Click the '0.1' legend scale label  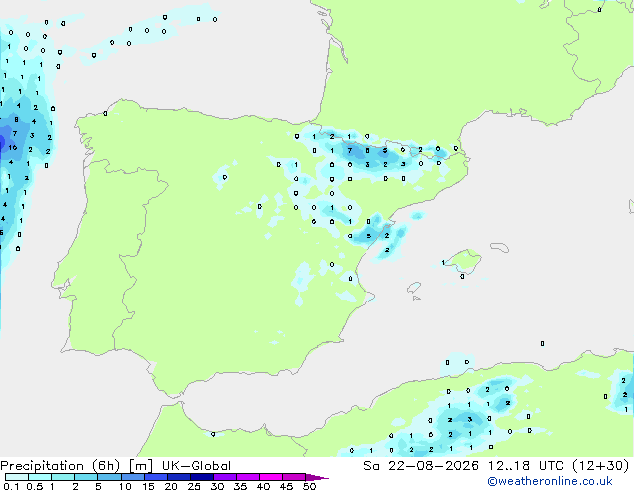coord(11,486)
